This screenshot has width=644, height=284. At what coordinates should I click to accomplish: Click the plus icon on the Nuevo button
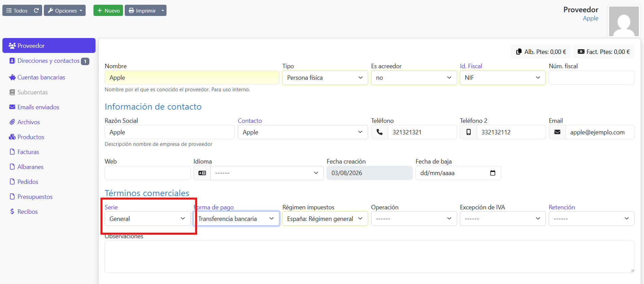click(100, 11)
